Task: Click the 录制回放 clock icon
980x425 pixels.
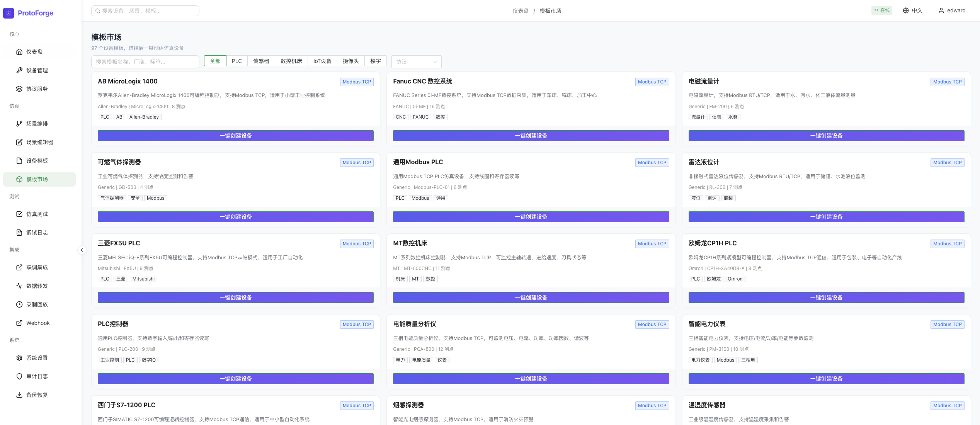Action: click(19, 304)
